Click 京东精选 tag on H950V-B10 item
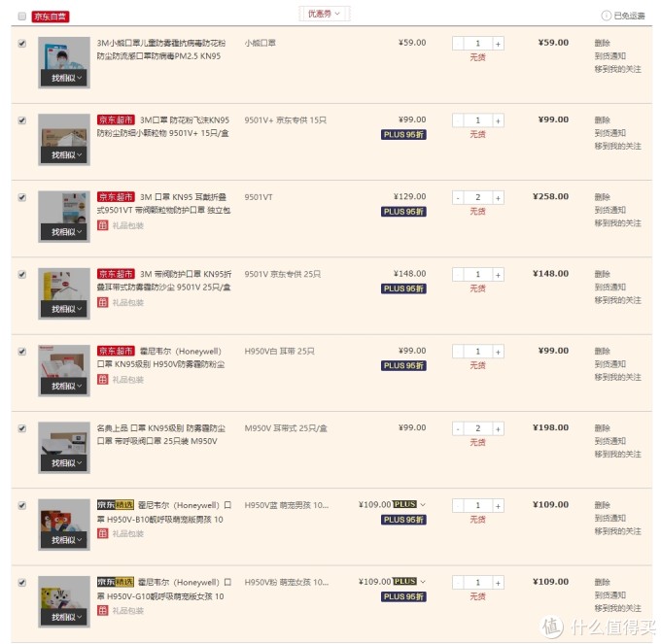661x644 pixels. (116, 505)
